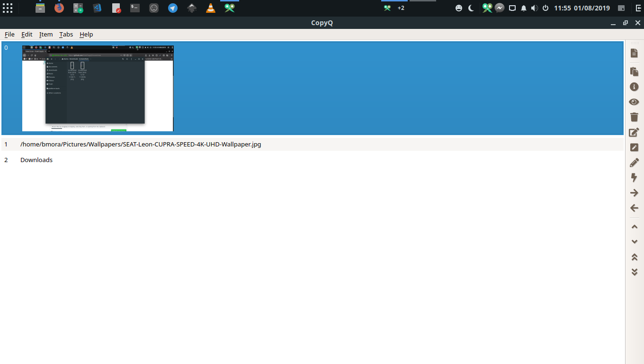
Task: Run an action via the lightning bolt icon
Action: [634, 178]
